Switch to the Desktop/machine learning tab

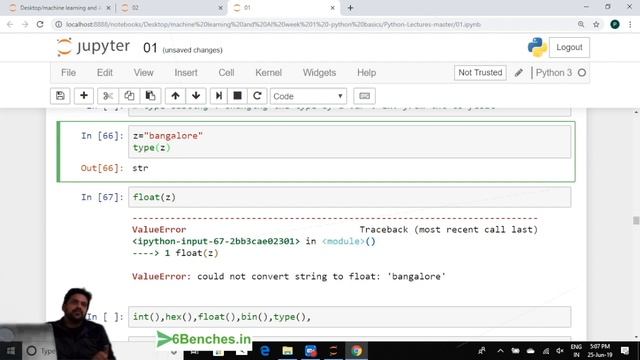59,8
